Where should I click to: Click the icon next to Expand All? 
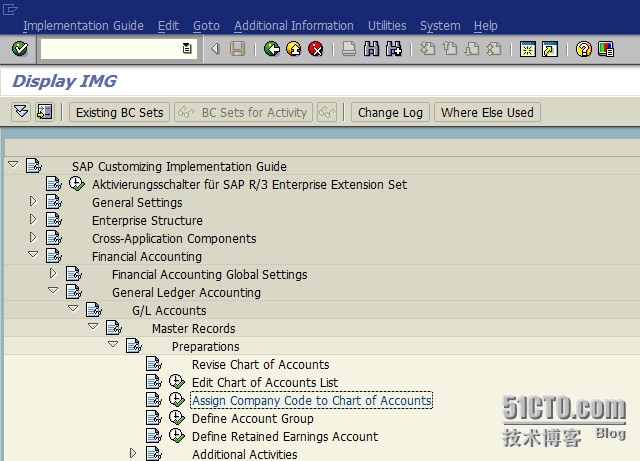44,112
